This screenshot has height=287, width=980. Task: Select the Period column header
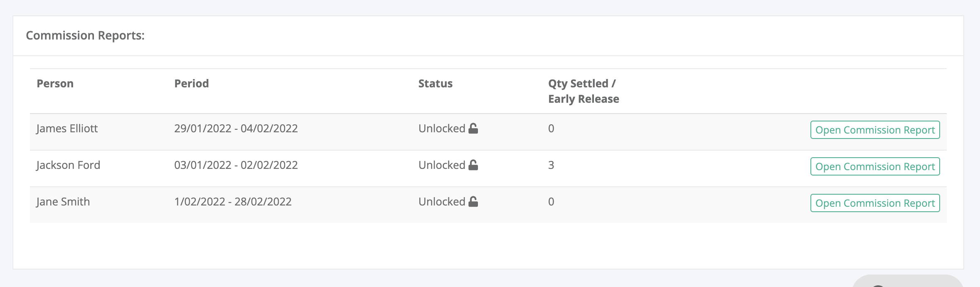(x=191, y=84)
